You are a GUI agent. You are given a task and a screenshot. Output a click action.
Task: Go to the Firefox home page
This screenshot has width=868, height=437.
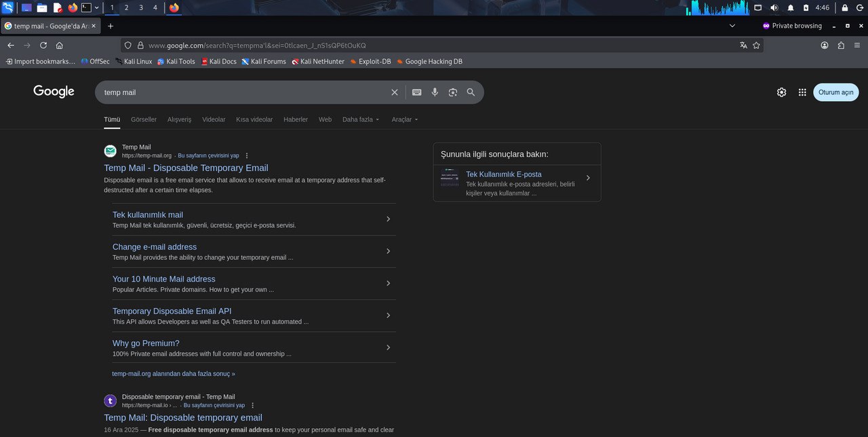[x=60, y=45]
